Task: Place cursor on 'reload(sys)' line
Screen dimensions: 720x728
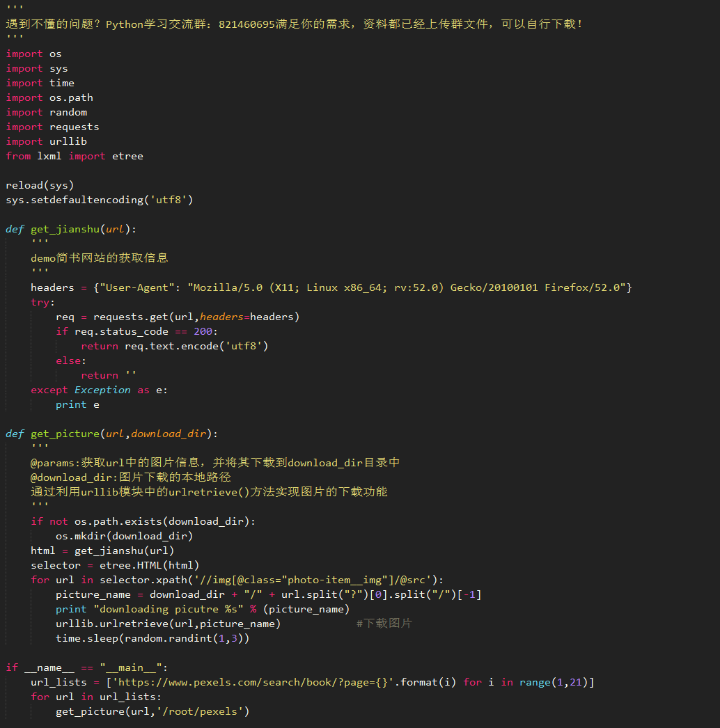Action: [x=40, y=186]
